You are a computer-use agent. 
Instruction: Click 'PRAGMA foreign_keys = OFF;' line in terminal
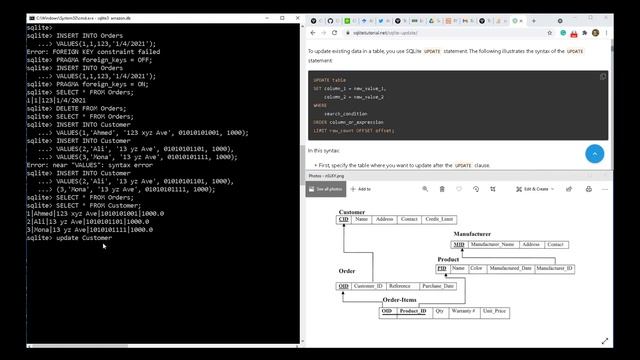pyautogui.click(x=89, y=60)
